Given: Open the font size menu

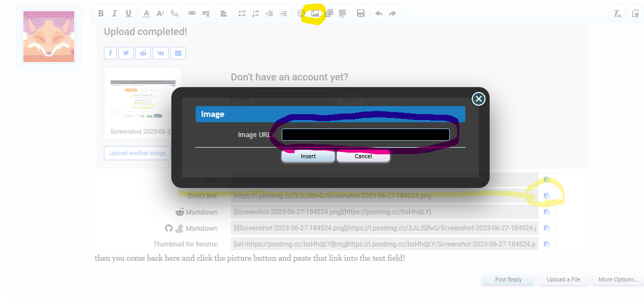Looking at the screenshot, I should click(161, 13).
